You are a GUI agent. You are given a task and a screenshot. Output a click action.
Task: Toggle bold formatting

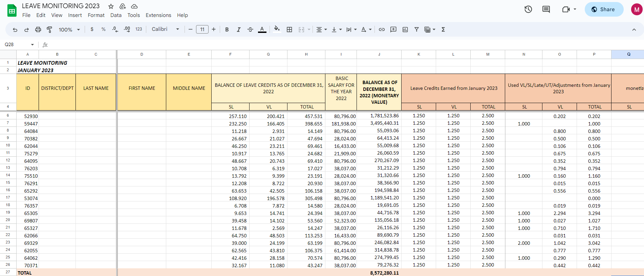(x=227, y=30)
